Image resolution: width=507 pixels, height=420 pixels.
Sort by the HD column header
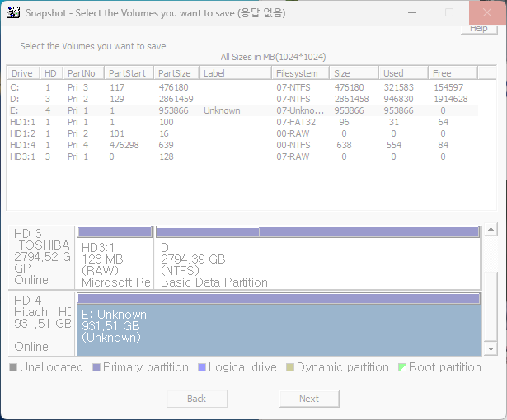coord(51,73)
